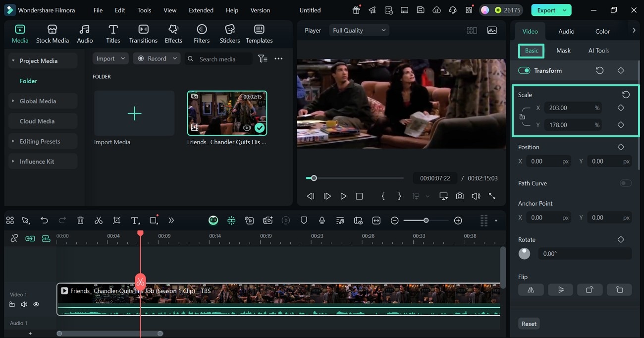The height and width of the screenshot is (338, 644).
Task: Open the Filters library icon
Action: pos(202,34)
